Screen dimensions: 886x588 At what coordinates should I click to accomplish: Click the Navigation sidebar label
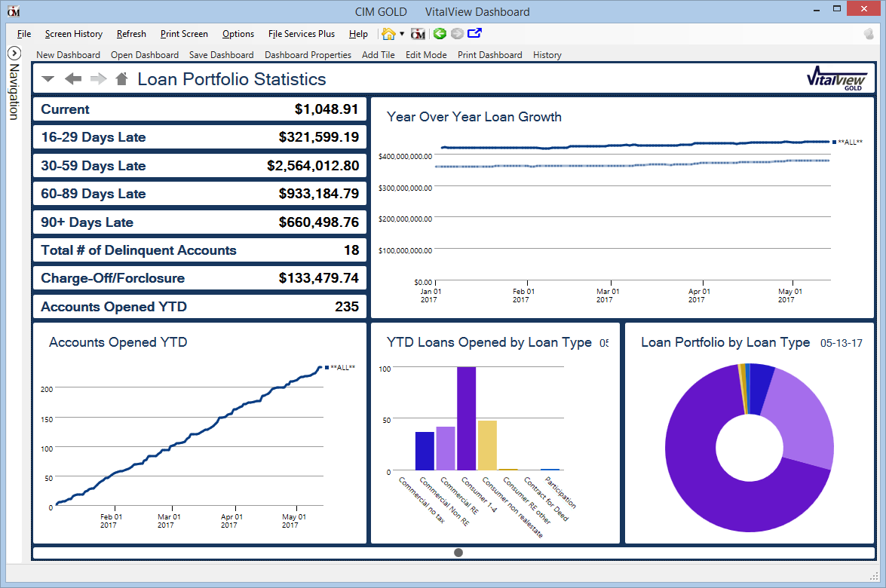coord(14,91)
